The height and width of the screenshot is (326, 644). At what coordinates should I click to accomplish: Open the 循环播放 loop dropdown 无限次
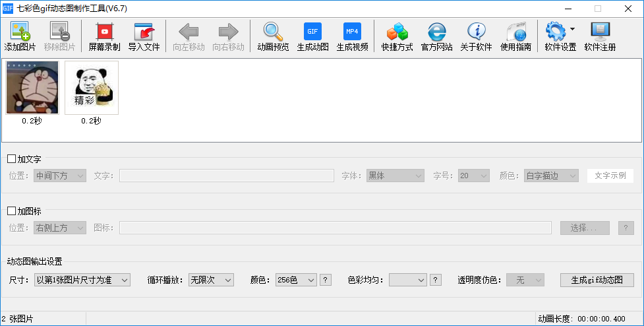[211, 280]
